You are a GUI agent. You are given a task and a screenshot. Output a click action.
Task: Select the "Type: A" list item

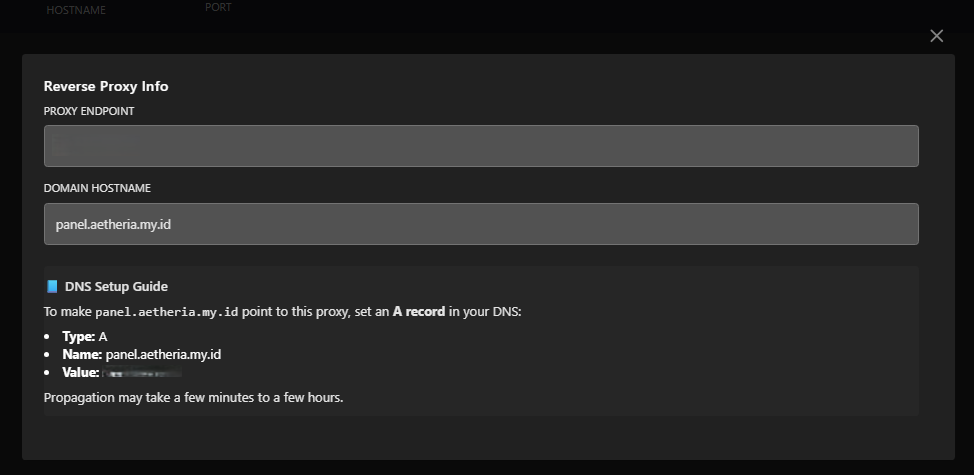pyautogui.click(x=84, y=336)
